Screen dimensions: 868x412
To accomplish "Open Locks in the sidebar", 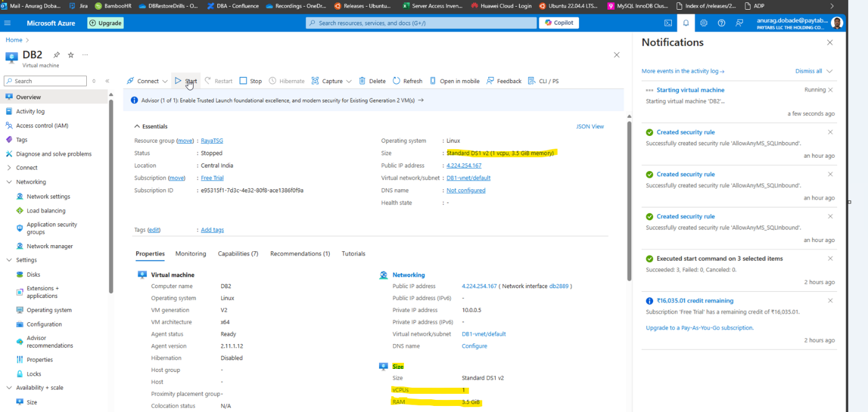I will coord(34,374).
